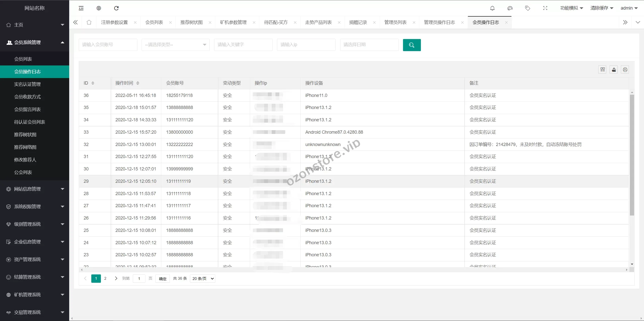This screenshot has height=321, width=644.
Task: Collapse the sidebar menu toggle
Action: coord(81,8)
